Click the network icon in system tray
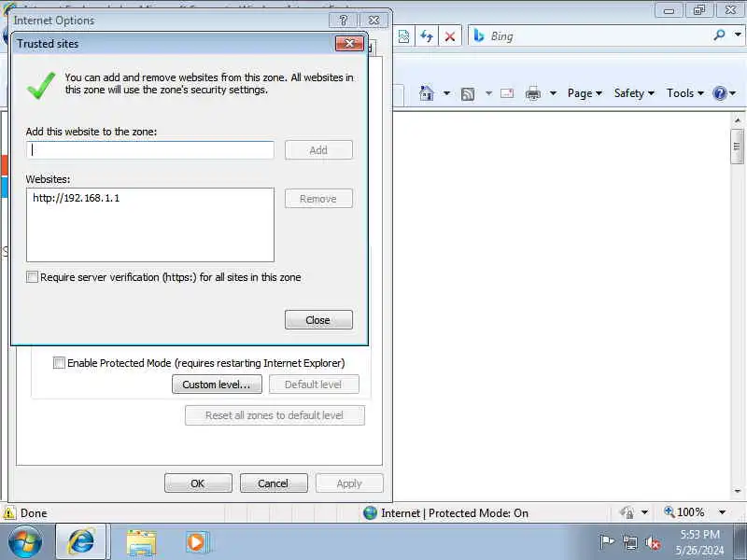The image size is (747, 560). 629,542
